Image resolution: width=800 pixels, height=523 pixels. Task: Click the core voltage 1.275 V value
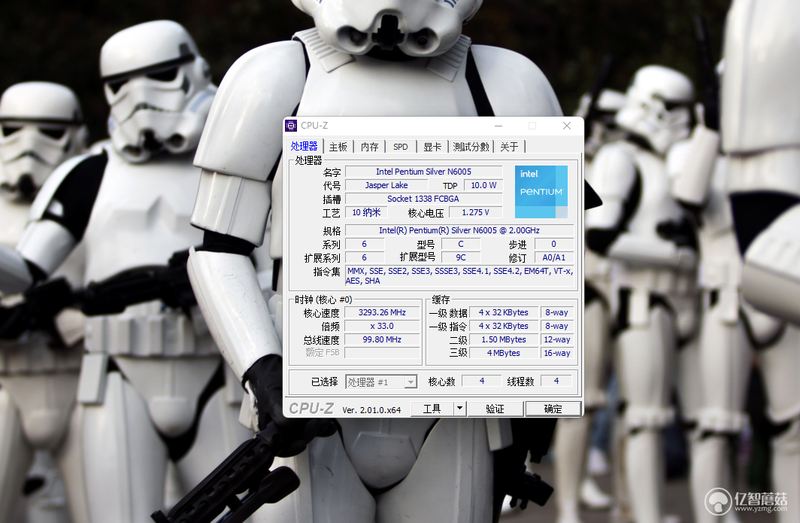[x=476, y=212]
